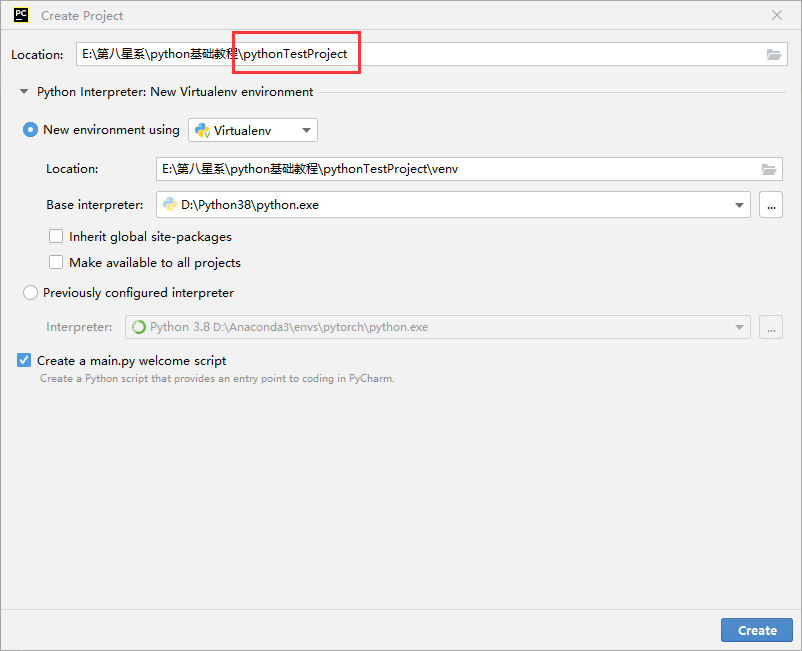
Task: Open the Virtualenv environment type dropdown
Action: point(306,130)
